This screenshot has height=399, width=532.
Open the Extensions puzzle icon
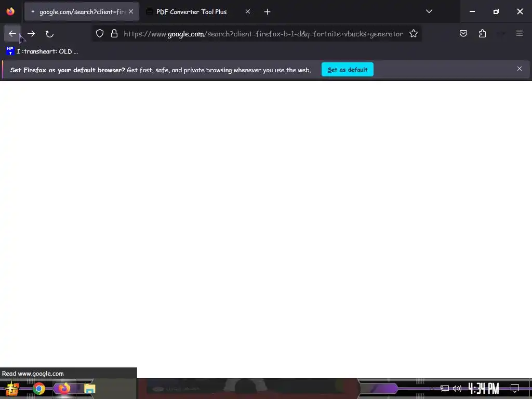coord(482,33)
